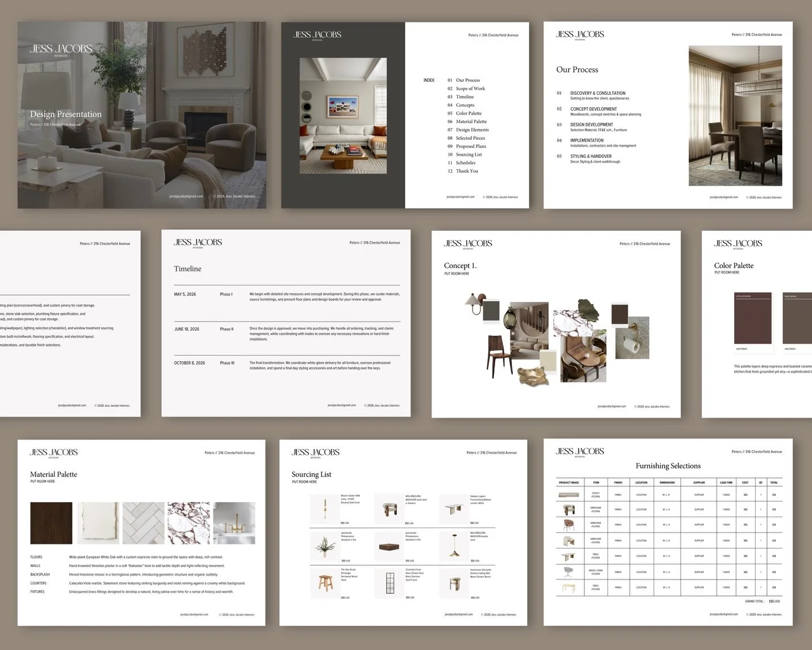The width and height of the screenshot is (812, 650).
Task: Click the Reclaimed Wood Stool thumbnail
Action: point(325,583)
